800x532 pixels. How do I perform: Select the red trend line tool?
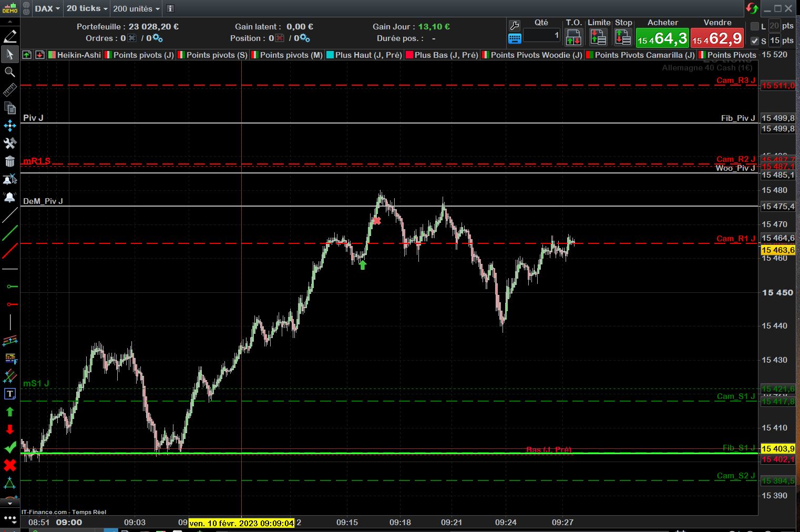(x=9, y=251)
